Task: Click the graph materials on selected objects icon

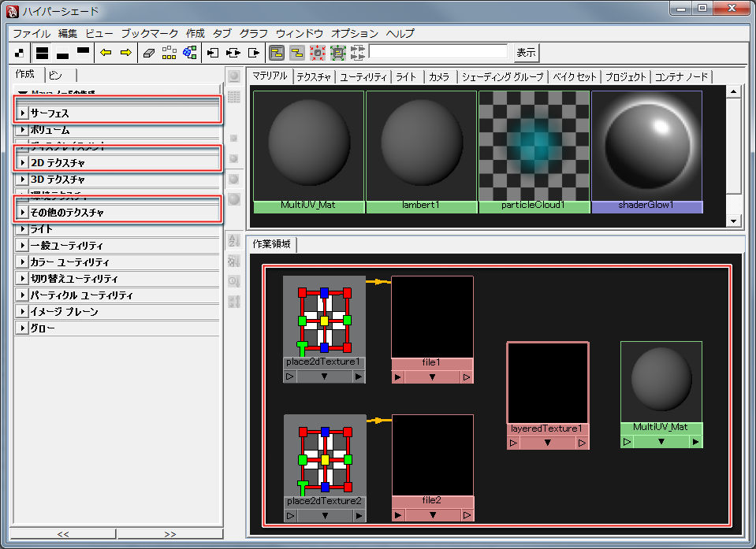Action: coord(189,53)
